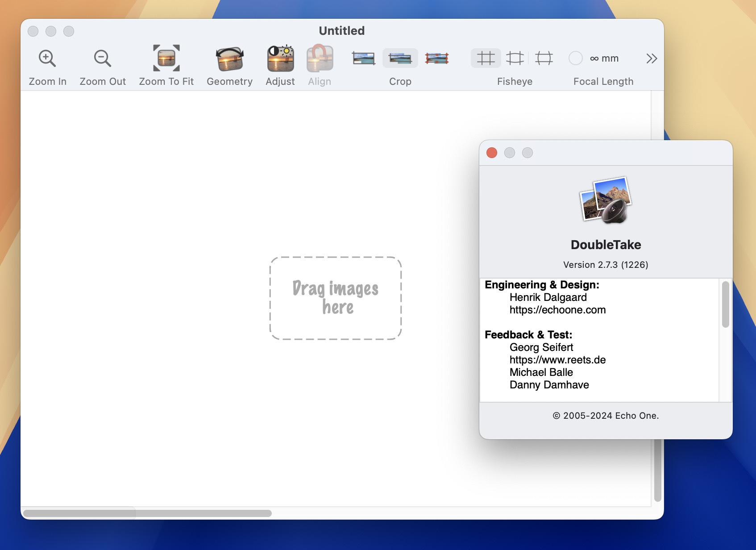
Task: Open the Geometry tool
Action: (x=230, y=58)
